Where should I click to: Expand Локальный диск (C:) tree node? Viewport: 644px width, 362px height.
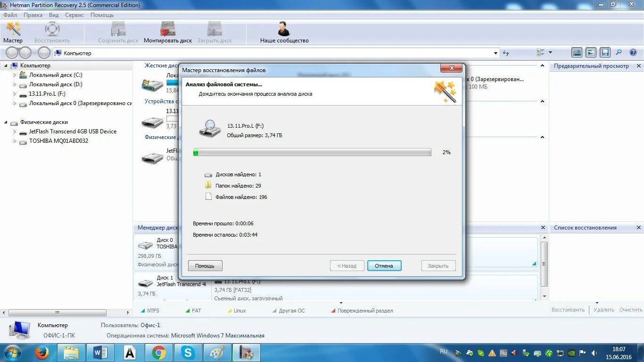15,75
